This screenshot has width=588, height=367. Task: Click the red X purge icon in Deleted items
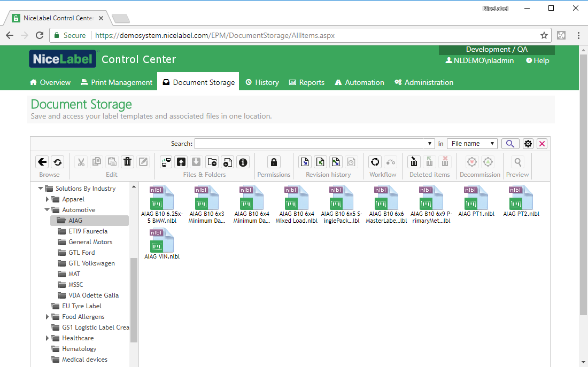click(445, 162)
